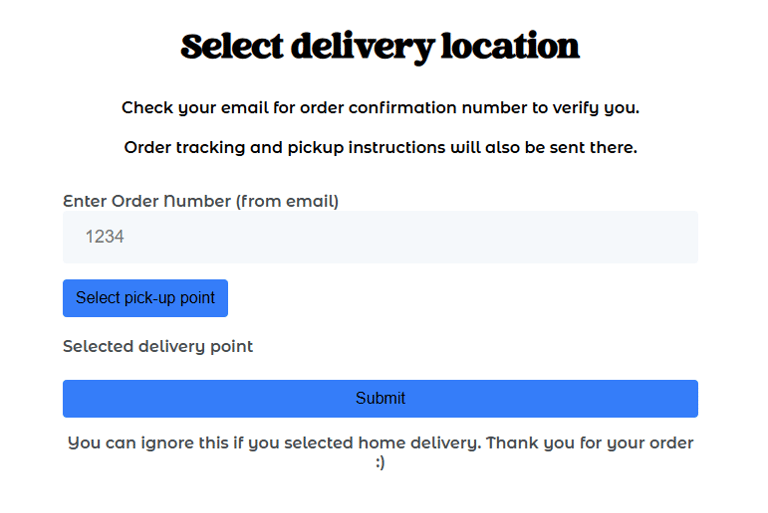This screenshot has width=768, height=513.
Task: Click the 'Order tracking and pickup instructions' line
Action: tap(381, 147)
